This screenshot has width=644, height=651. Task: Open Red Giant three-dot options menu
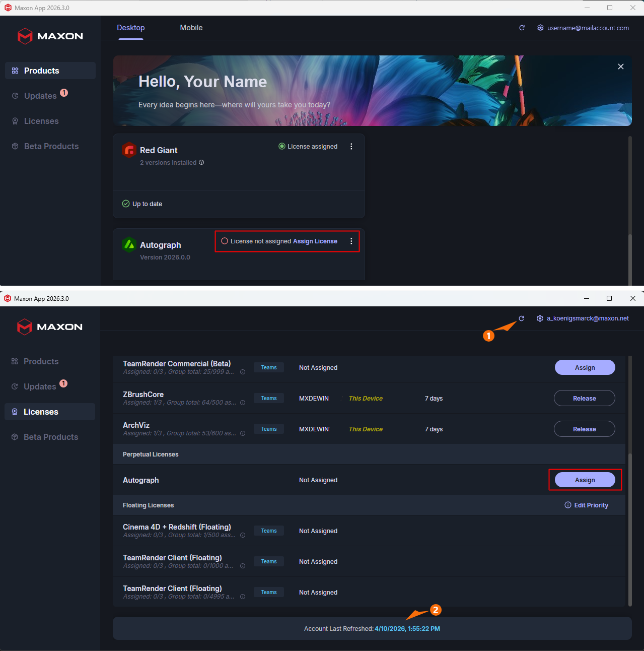351,147
